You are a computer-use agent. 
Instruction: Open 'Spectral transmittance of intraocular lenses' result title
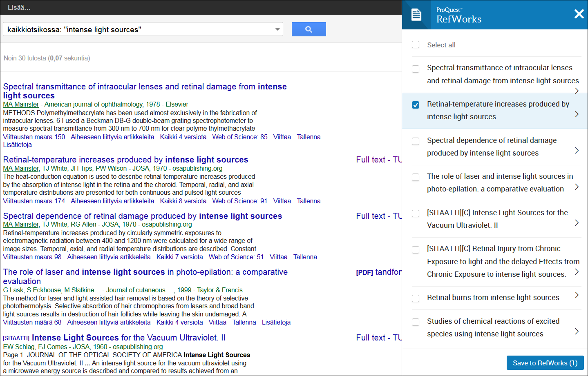145,91
